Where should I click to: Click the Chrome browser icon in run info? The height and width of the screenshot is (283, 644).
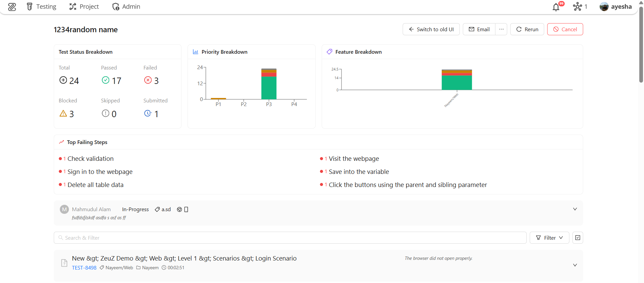coord(179,209)
